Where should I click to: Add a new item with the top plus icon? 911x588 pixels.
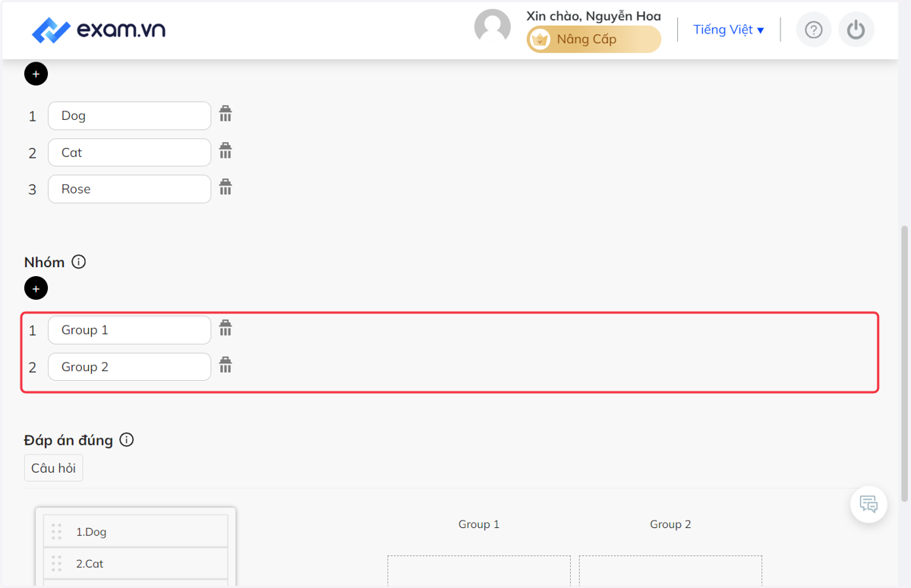pyautogui.click(x=36, y=74)
